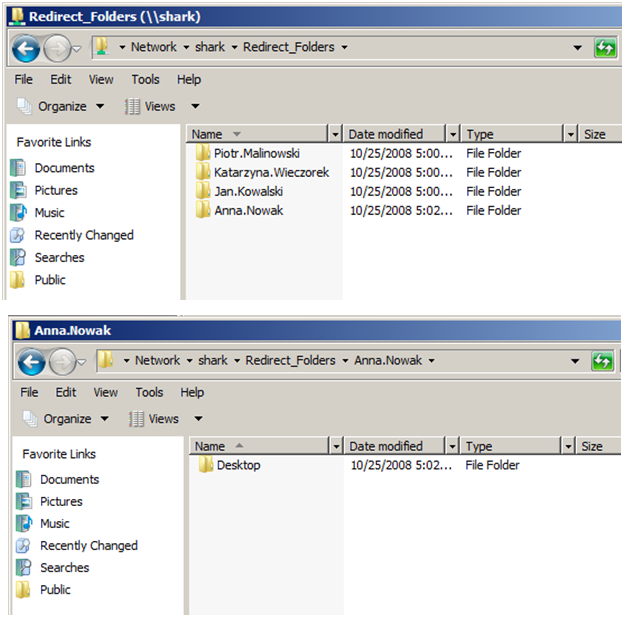Select Desktop folder name in Anna.Nowak window
625x617 pixels.
pos(239,465)
